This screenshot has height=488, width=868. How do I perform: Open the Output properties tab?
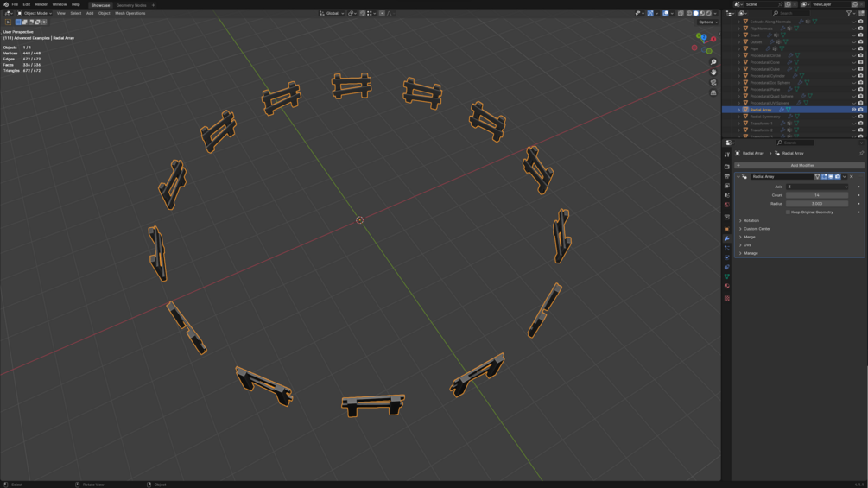click(x=727, y=176)
